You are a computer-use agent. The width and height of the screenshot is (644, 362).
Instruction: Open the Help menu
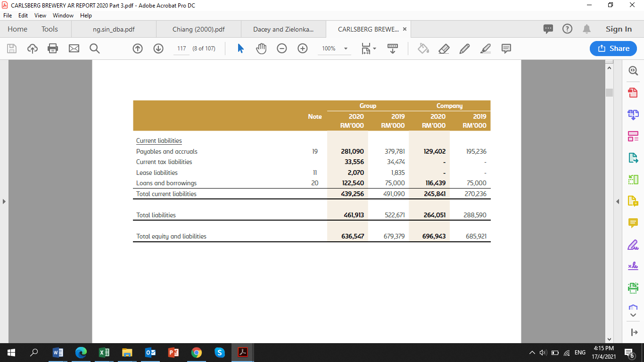(x=86, y=16)
